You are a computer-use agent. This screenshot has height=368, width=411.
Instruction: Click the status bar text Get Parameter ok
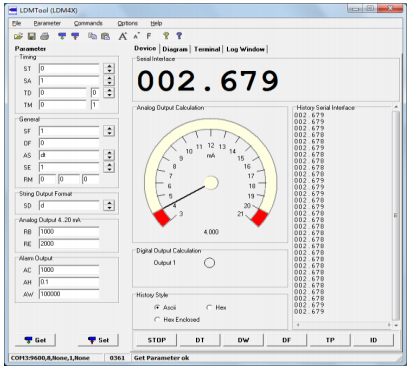click(161, 358)
